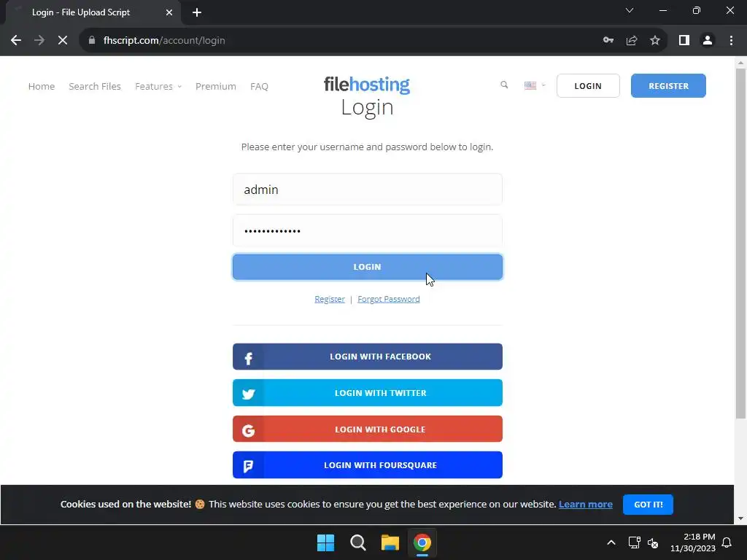
Task: Open FAQ nav link
Action: 259,86
